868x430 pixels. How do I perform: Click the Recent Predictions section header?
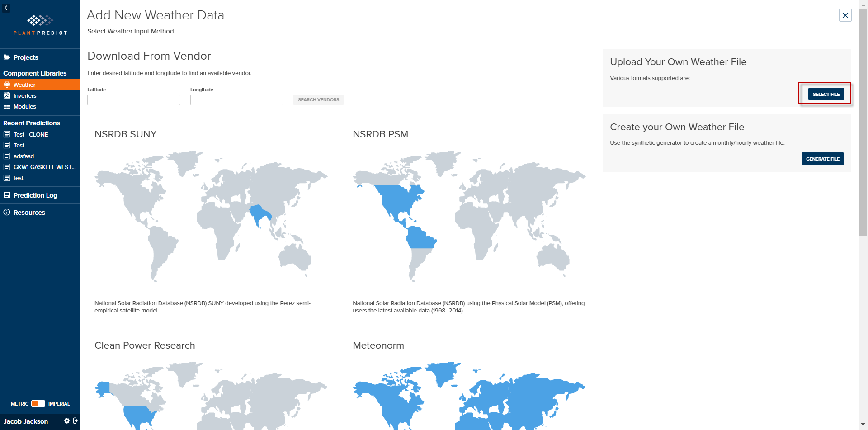coord(32,123)
